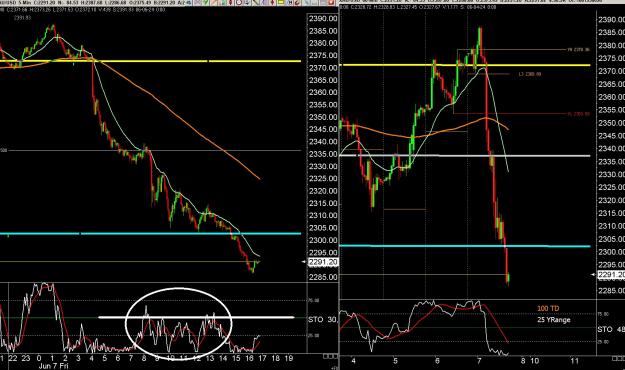625x370 pixels.
Task: Click the green checkmark toolbar icon
Action: [206, 2]
